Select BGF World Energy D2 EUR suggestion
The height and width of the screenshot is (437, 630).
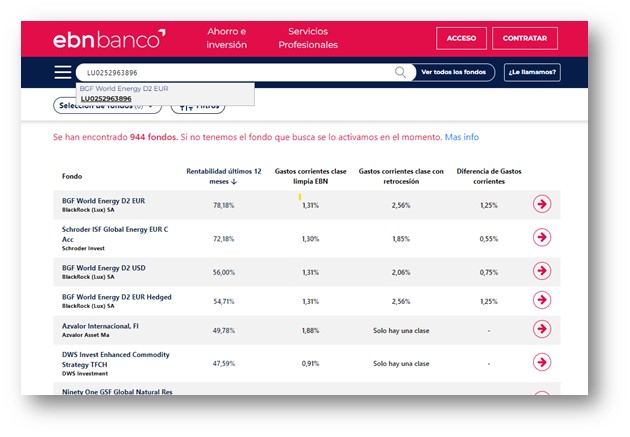(x=124, y=88)
